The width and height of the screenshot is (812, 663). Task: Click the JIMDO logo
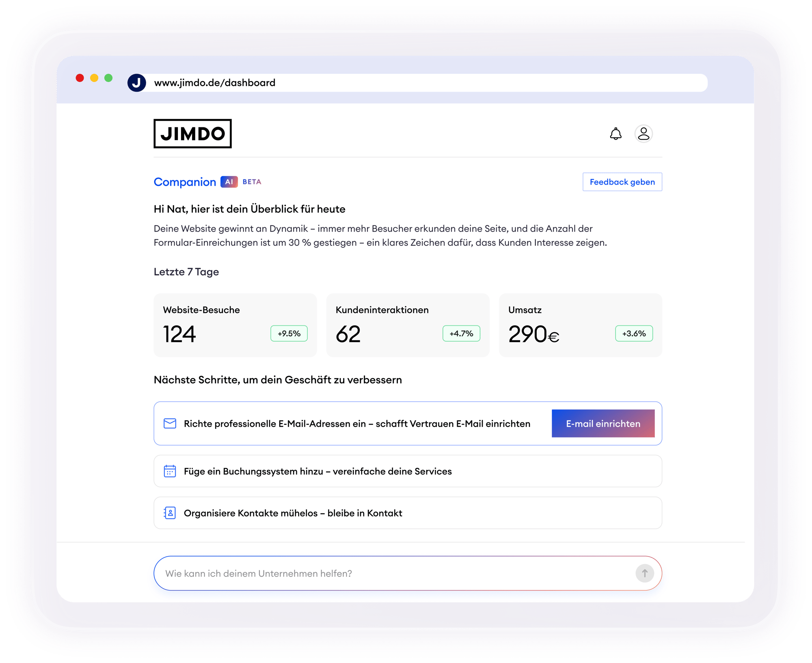click(x=192, y=133)
